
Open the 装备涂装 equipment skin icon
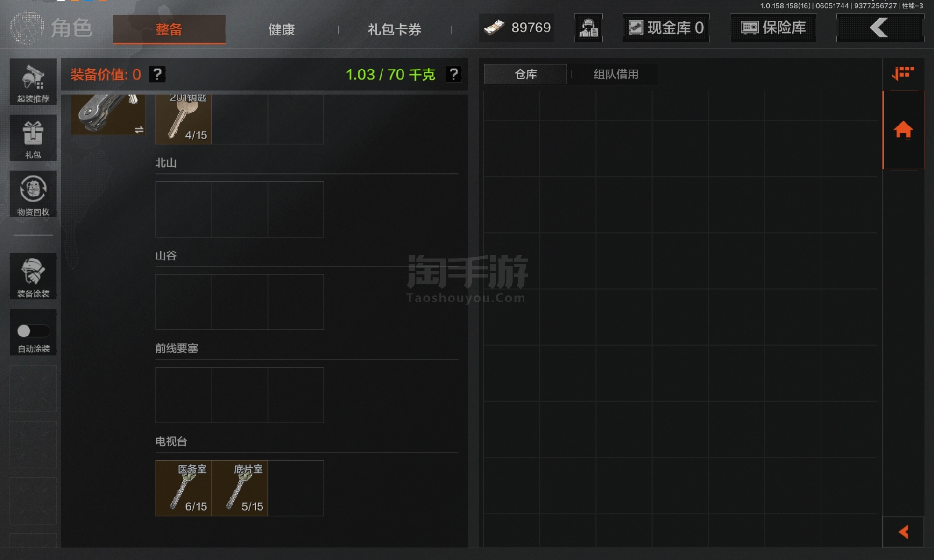[x=33, y=276]
